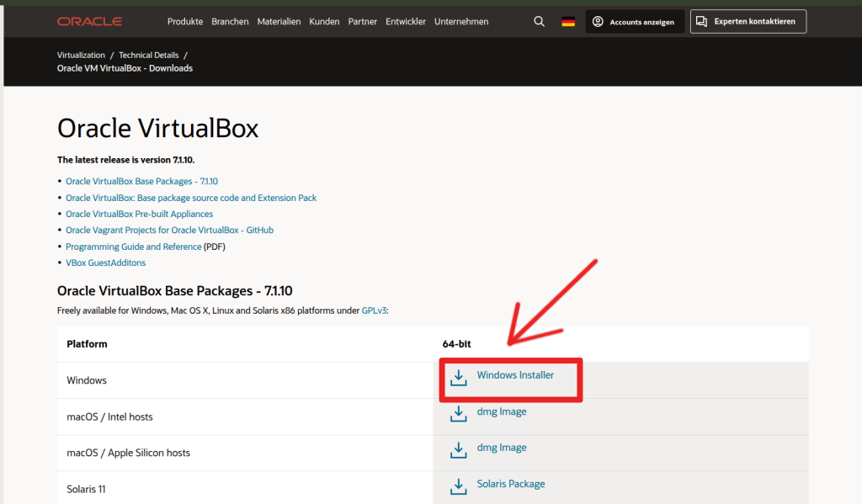Download dmg Image for Apple Silicon hosts

point(502,448)
